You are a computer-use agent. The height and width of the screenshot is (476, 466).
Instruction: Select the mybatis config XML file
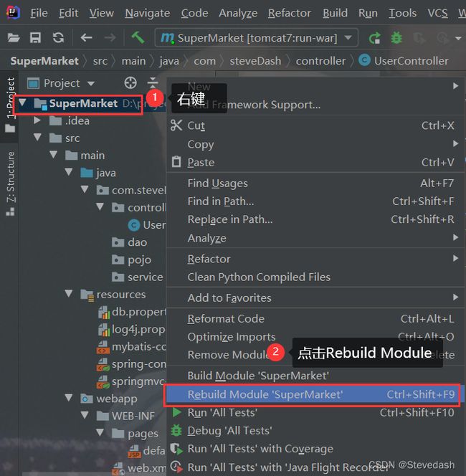click(132, 347)
